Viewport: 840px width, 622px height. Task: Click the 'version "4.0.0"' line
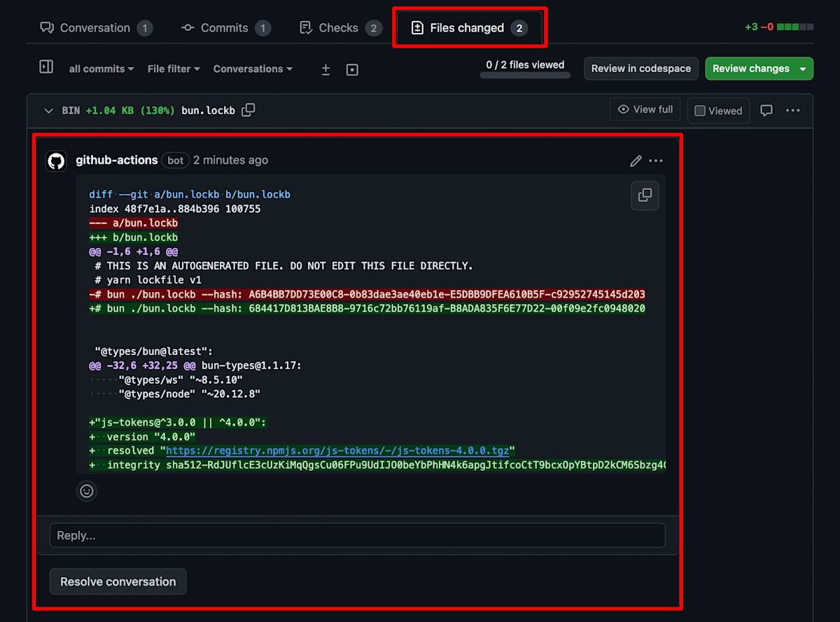click(142, 436)
